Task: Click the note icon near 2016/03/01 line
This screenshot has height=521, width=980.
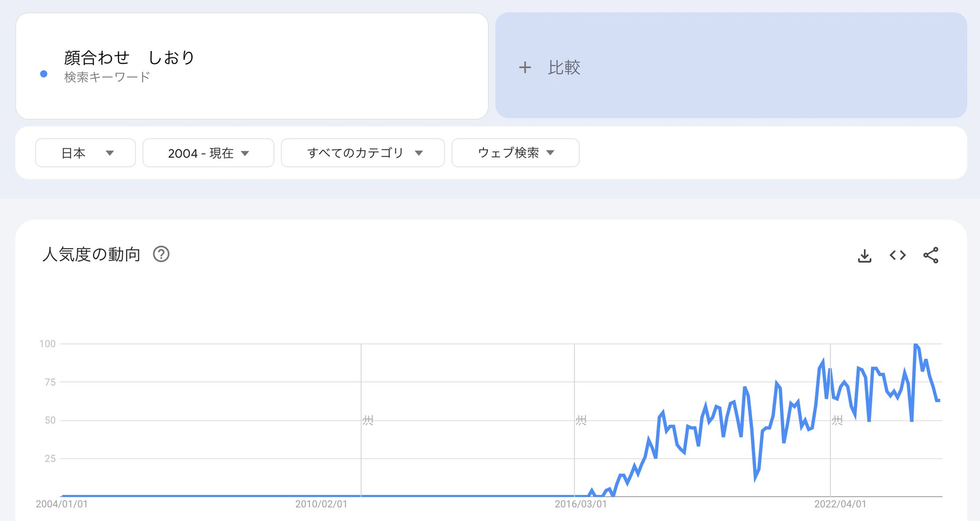Action: pyautogui.click(x=581, y=420)
